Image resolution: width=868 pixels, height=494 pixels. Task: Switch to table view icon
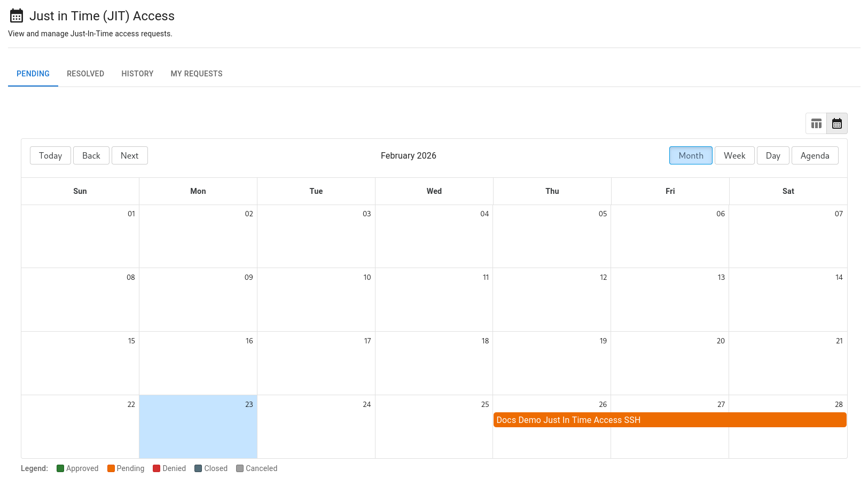pyautogui.click(x=816, y=123)
